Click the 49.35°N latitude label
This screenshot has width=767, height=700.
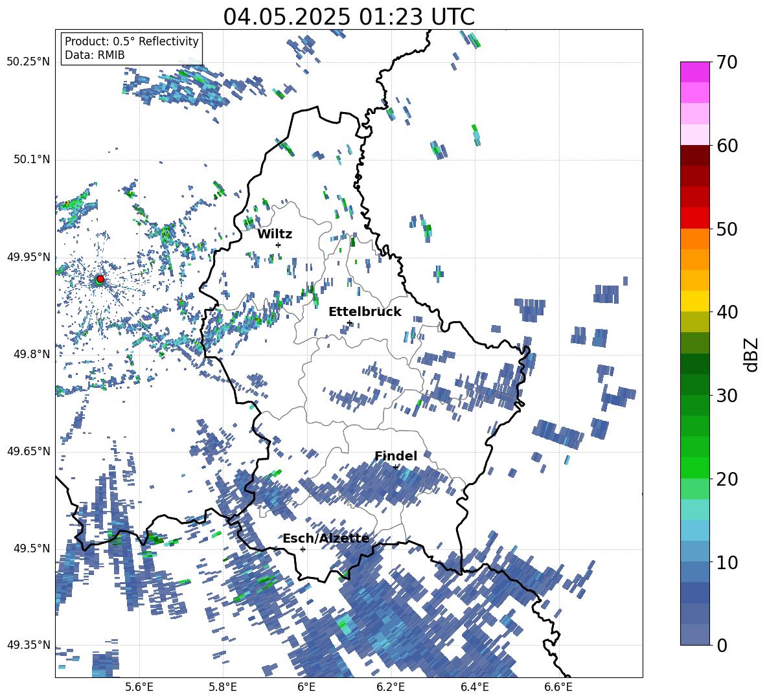pos(29,645)
